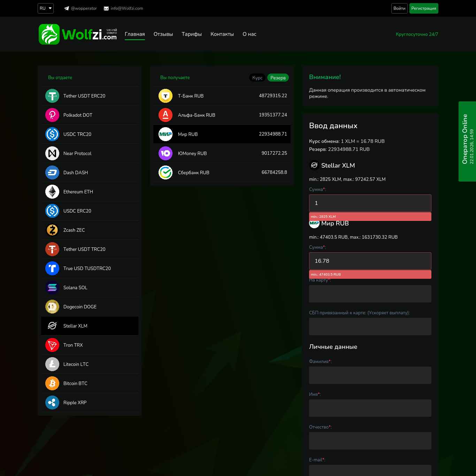Click the Wolfzi wolf logo
Viewport: 476px width, 476px height.
tap(49, 34)
